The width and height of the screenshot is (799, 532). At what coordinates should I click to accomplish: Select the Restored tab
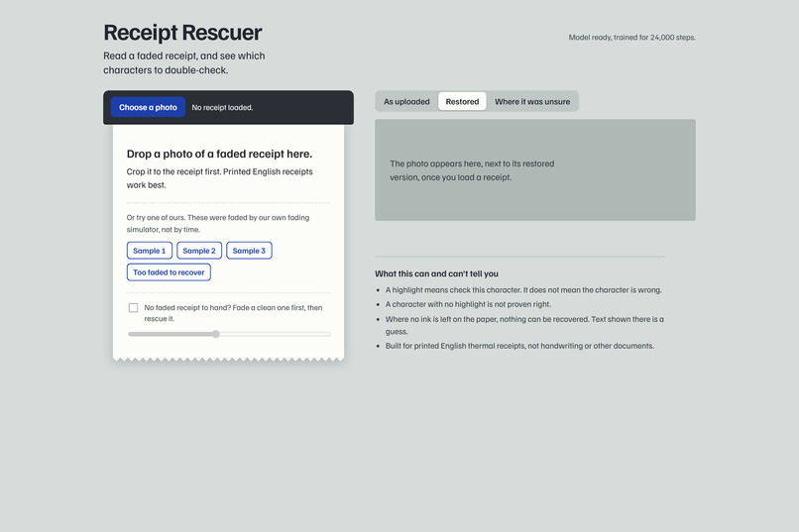pos(462,101)
